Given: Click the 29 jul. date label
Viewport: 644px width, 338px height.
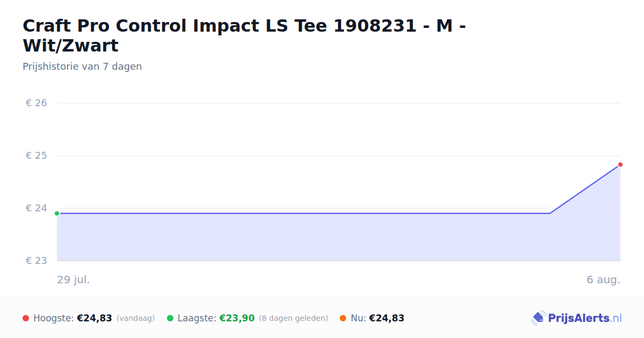Looking at the screenshot, I should (74, 280).
